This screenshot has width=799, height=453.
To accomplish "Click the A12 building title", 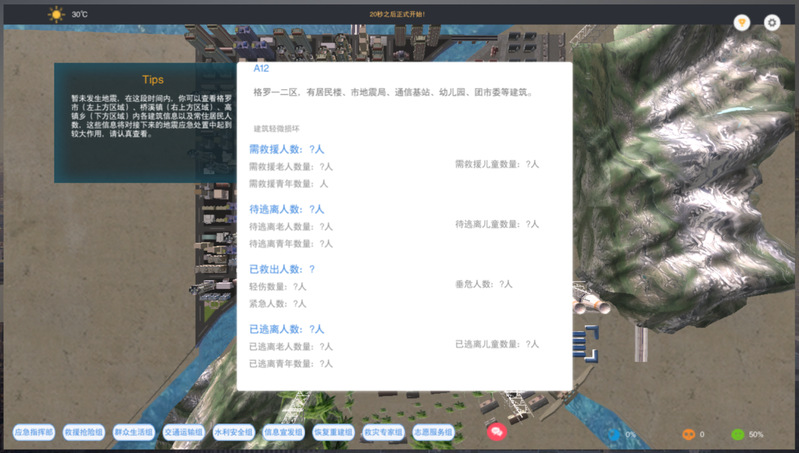I will tap(261, 69).
